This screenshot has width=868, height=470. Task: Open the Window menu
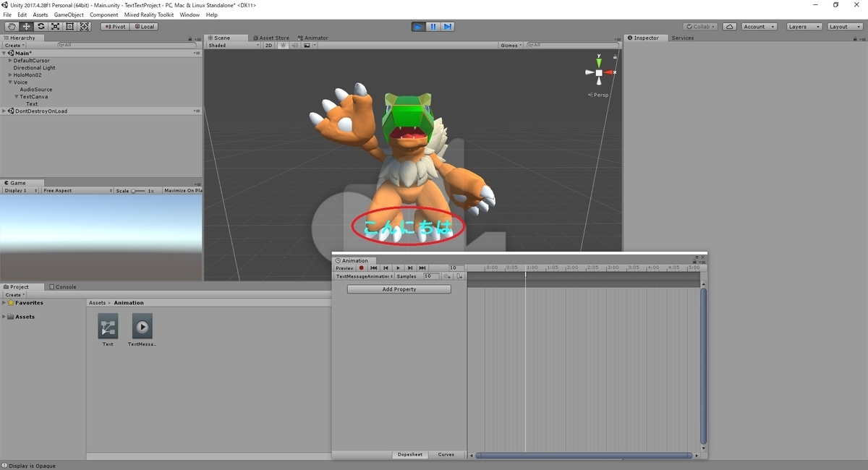tap(190, 14)
